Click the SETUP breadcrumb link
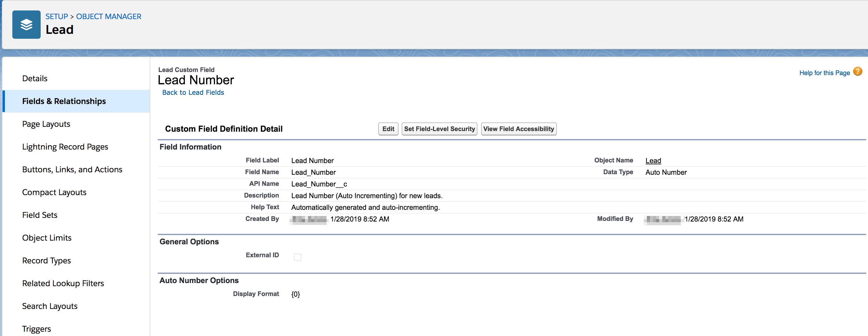This screenshot has height=336, width=868. point(57,17)
